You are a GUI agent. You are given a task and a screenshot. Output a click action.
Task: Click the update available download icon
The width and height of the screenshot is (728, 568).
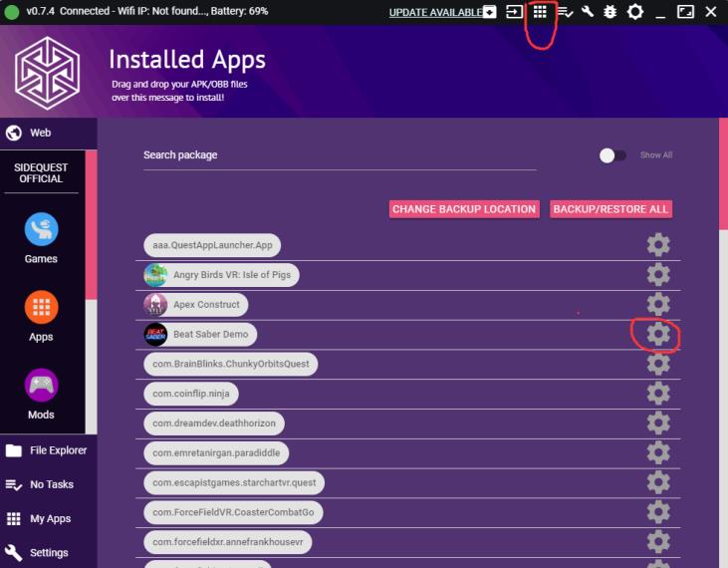(x=489, y=12)
